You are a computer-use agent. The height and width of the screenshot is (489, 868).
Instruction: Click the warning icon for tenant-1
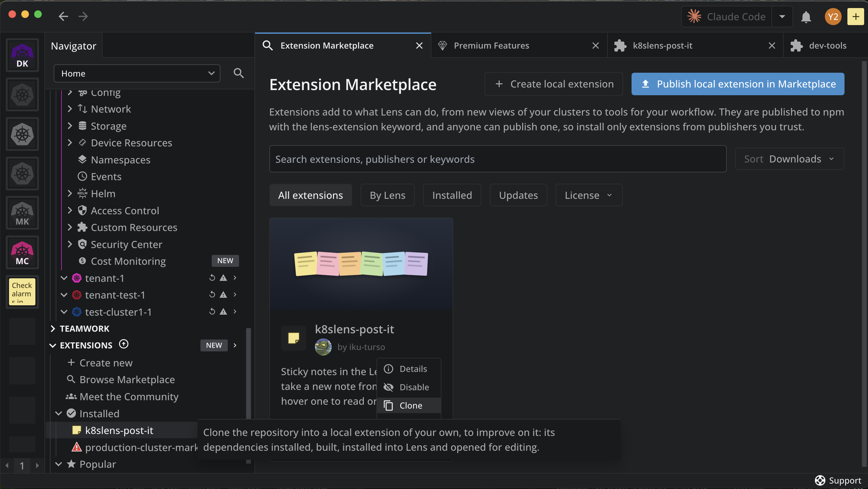point(223,278)
